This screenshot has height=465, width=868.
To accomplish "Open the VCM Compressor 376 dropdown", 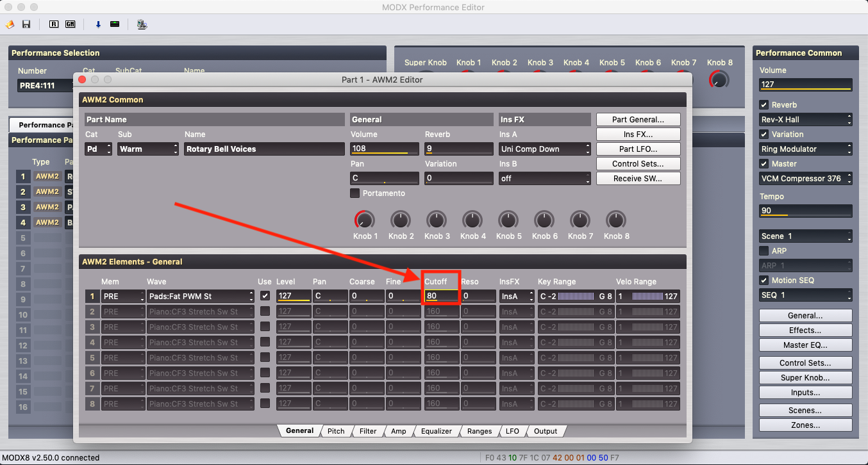I will click(x=806, y=179).
